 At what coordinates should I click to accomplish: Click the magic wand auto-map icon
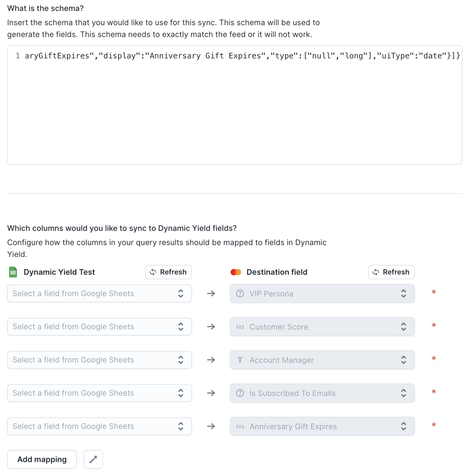pyautogui.click(x=93, y=459)
